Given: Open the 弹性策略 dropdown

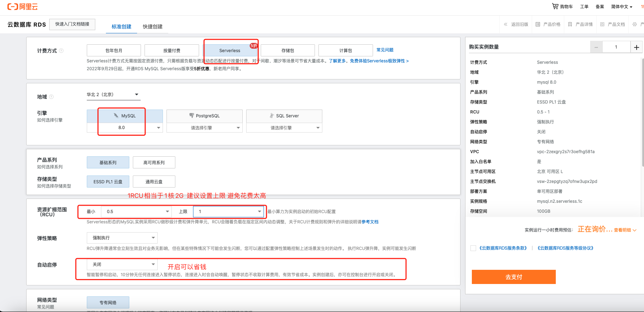Looking at the screenshot, I should (122, 238).
